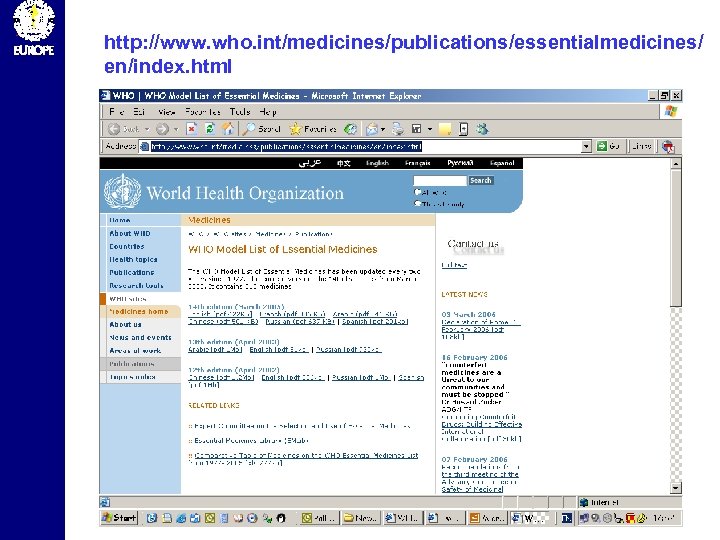Open 'Research tools' in left navigation
This screenshot has width=720, height=540.
pyautogui.click(x=136, y=286)
